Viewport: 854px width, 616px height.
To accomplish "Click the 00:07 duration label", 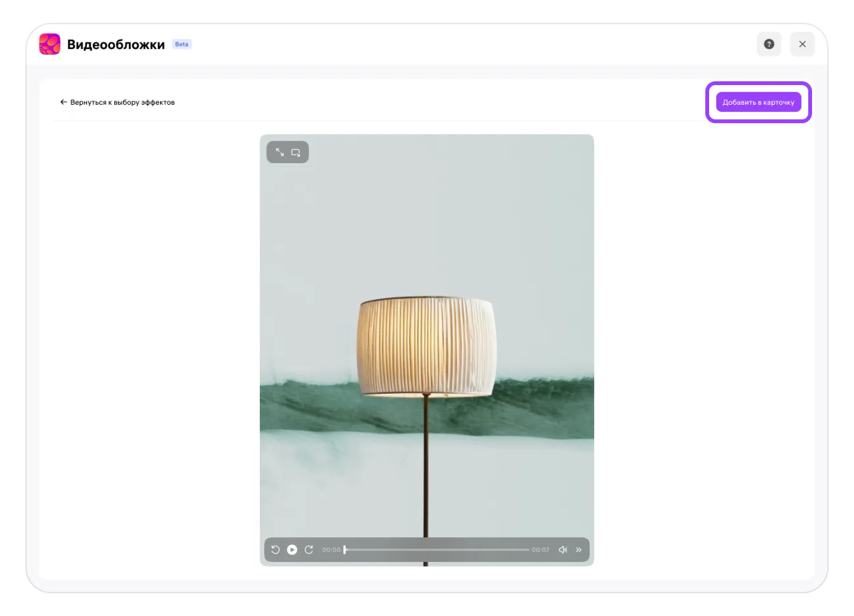I will tap(540, 550).
